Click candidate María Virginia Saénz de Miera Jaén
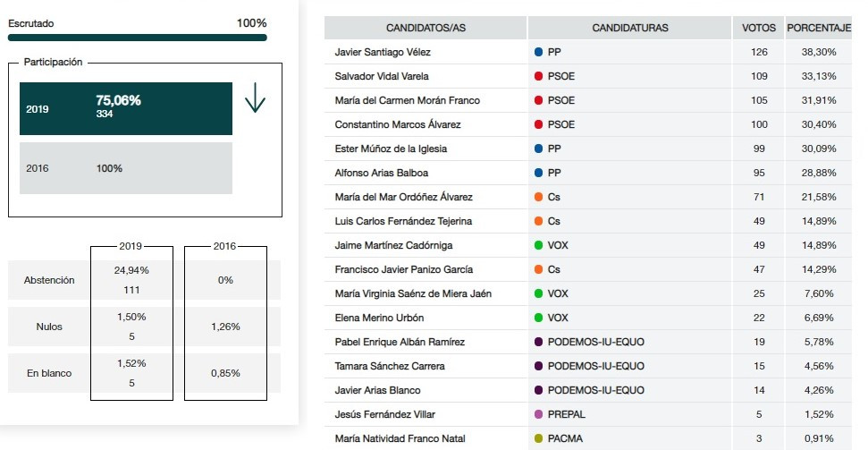868x450 pixels. coord(413,293)
